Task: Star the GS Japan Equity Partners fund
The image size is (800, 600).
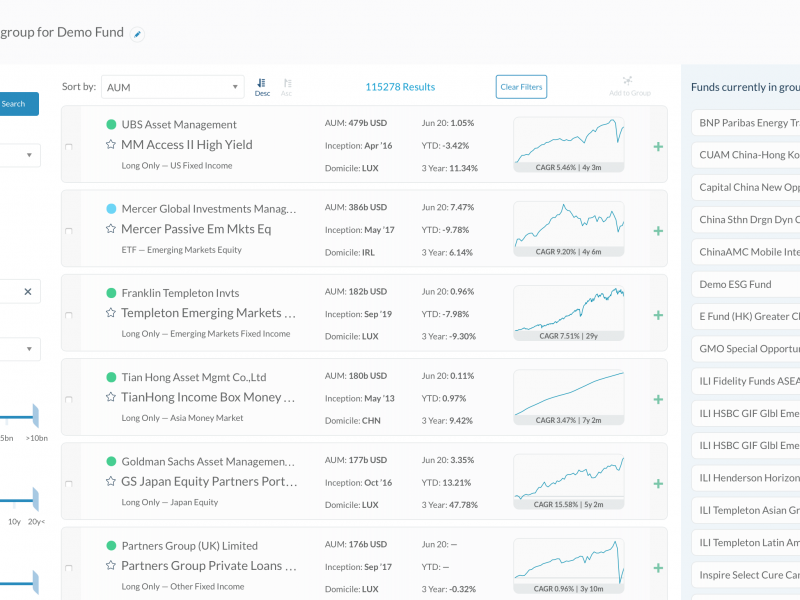Action: tap(110, 481)
